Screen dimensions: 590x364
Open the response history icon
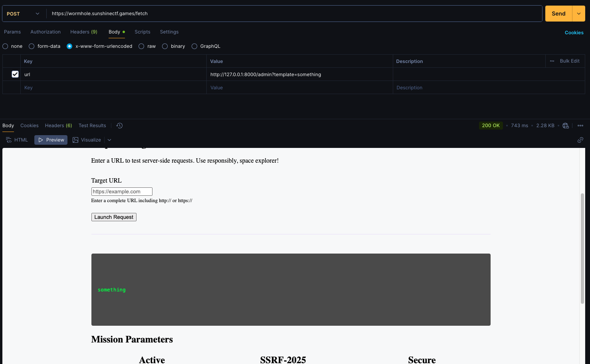click(119, 126)
